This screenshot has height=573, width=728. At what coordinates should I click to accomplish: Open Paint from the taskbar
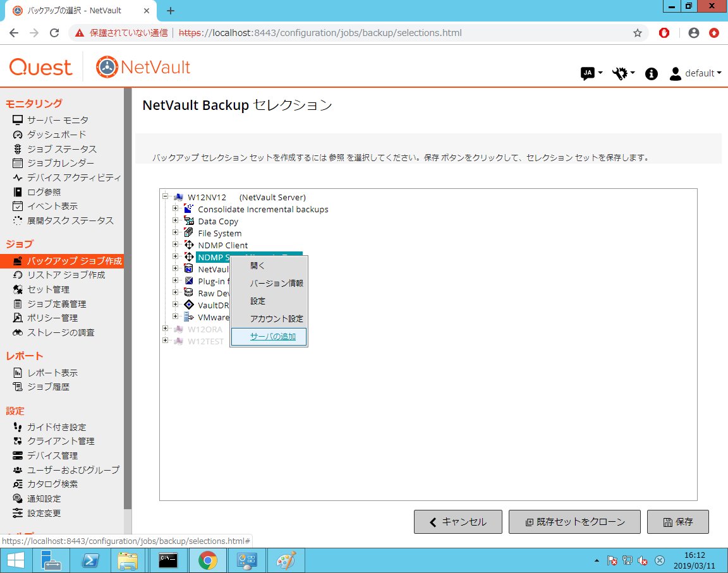tap(286, 560)
